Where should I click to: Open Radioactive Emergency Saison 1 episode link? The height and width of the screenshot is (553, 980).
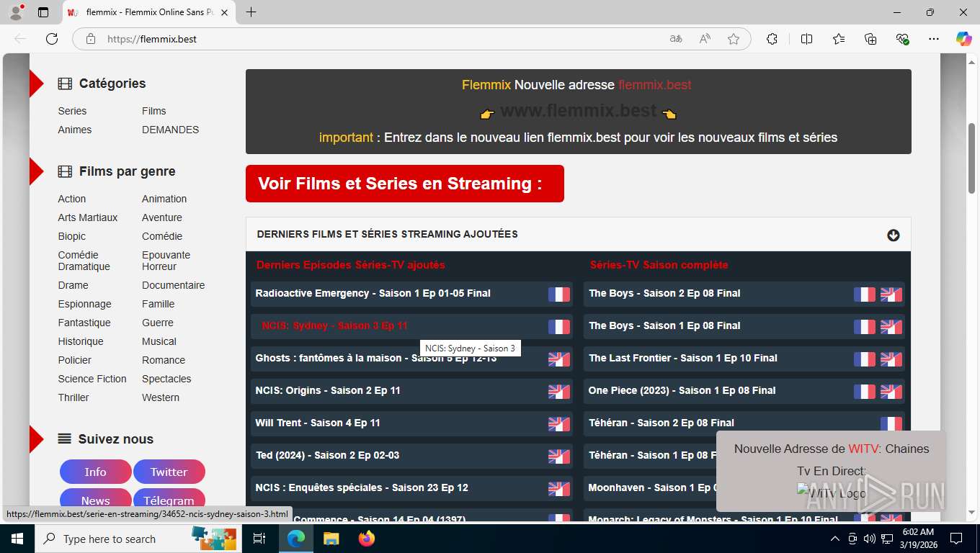click(x=373, y=293)
